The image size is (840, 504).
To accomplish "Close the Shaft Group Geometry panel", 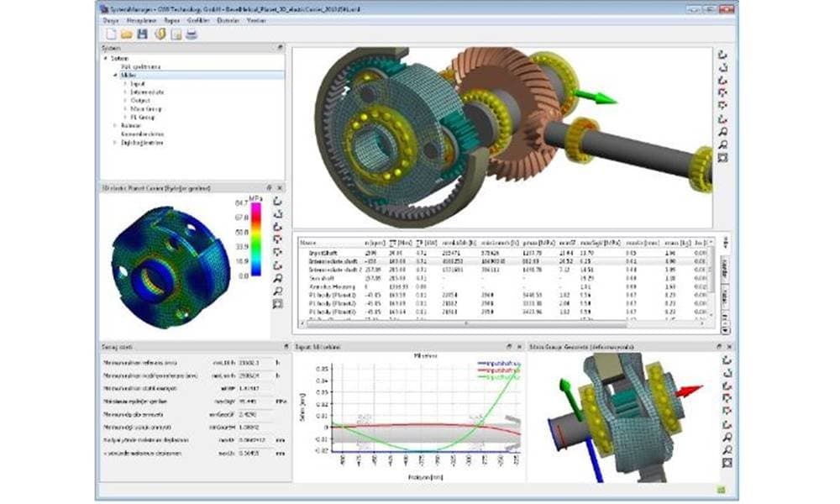I will (730, 347).
